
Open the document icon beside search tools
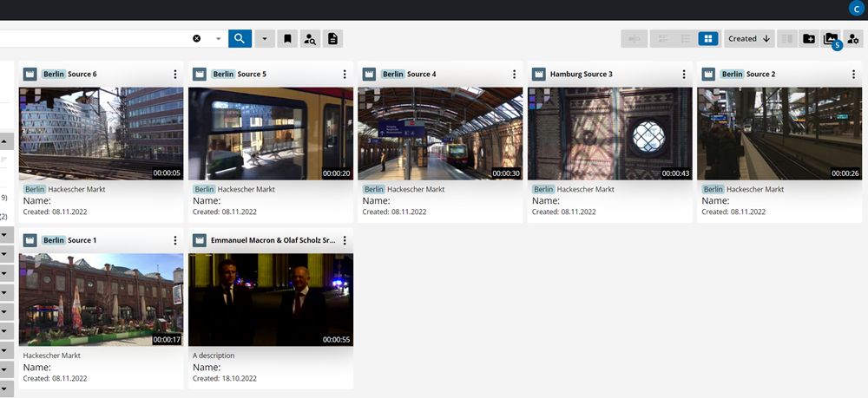point(332,39)
